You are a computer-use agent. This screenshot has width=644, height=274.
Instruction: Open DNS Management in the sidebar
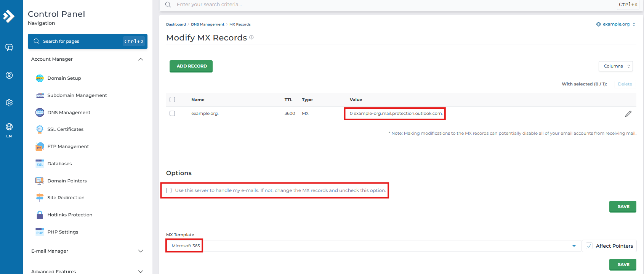[69, 113]
